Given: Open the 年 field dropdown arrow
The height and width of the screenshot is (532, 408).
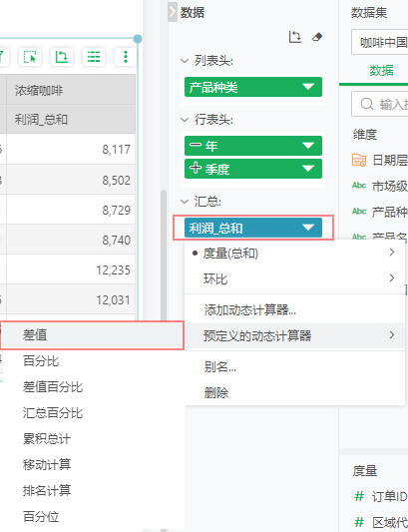Looking at the screenshot, I should (308, 146).
